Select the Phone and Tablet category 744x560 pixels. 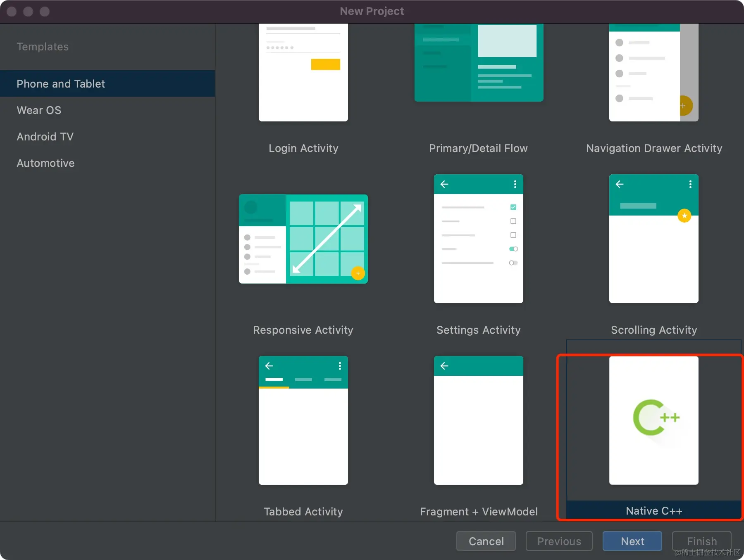[107, 83]
